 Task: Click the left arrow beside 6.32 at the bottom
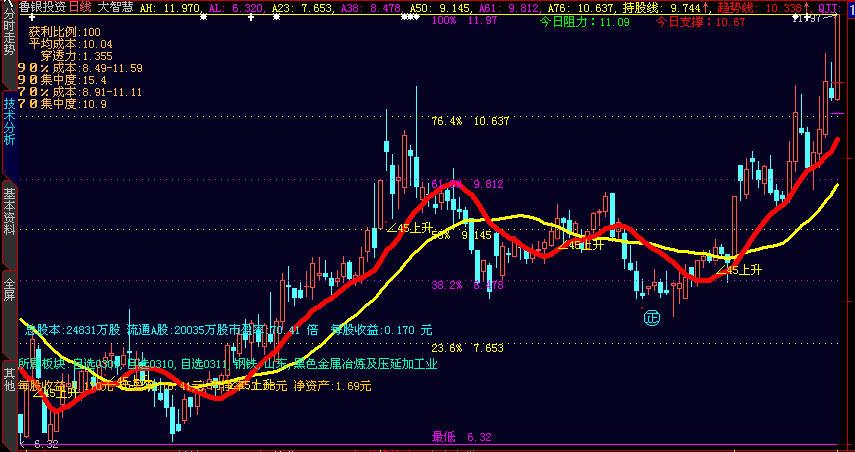23,444
